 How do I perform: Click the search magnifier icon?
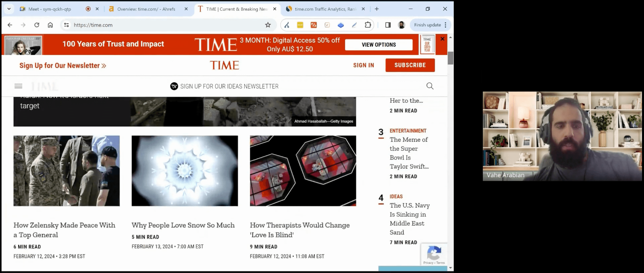[x=430, y=86]
